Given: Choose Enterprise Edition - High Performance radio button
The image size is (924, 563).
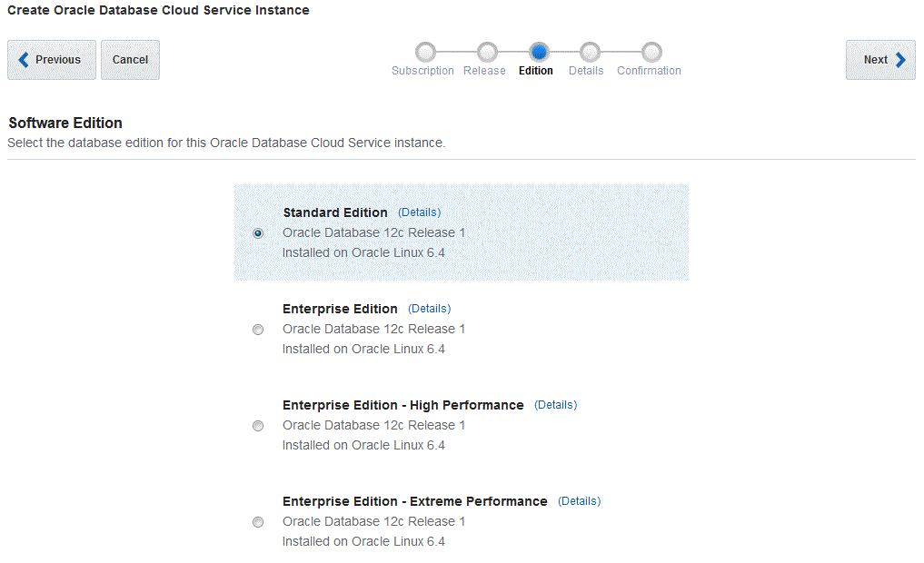Looking at the screenshot, I should coord(258,426).
